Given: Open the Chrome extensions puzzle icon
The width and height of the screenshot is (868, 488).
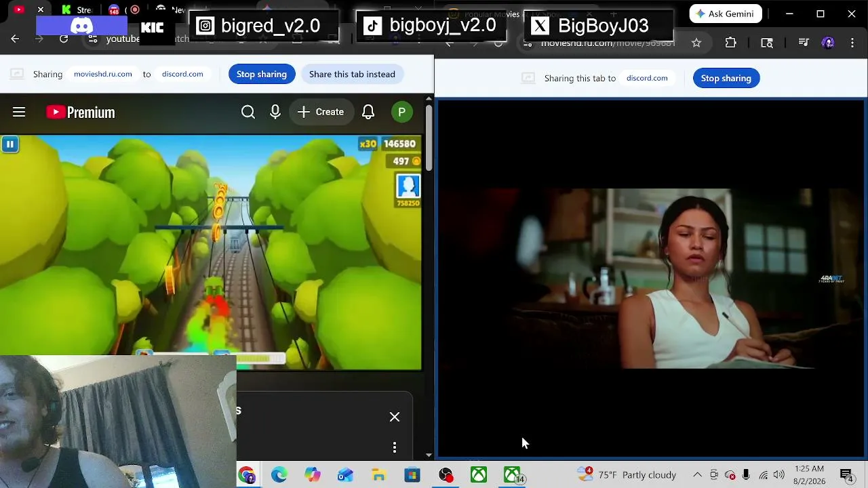Looking at the screenshot, I should tap(730, 43).
